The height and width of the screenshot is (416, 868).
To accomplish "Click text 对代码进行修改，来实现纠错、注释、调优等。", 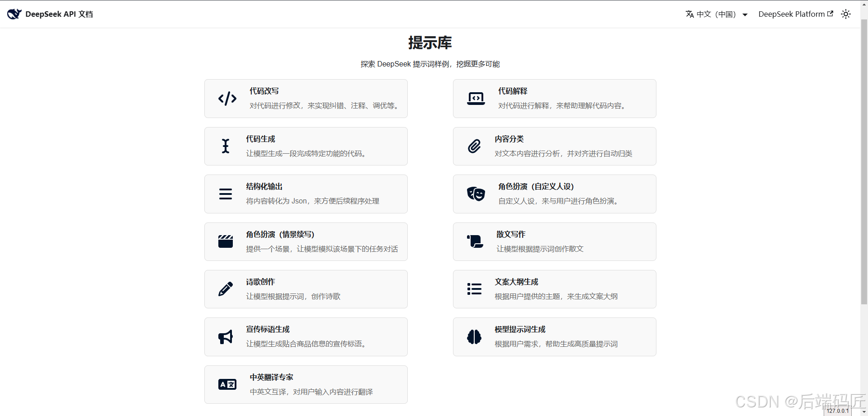I will [325, 105].
